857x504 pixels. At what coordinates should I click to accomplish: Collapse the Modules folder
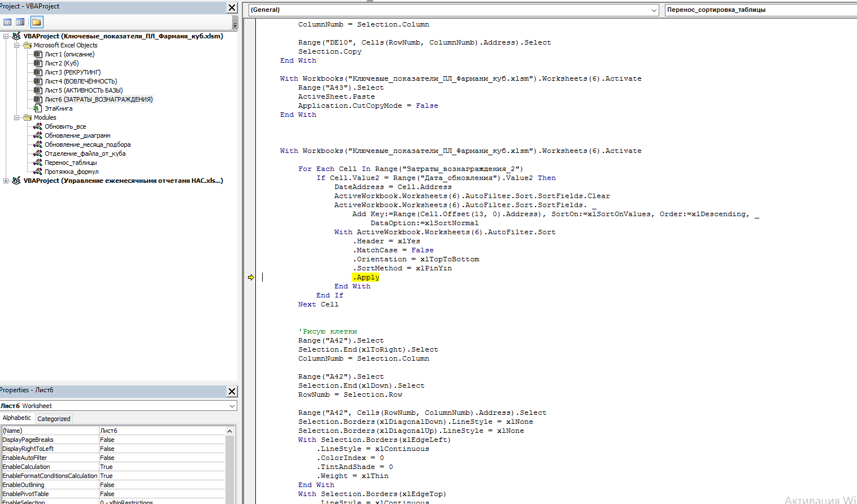(x=17, y=117)
